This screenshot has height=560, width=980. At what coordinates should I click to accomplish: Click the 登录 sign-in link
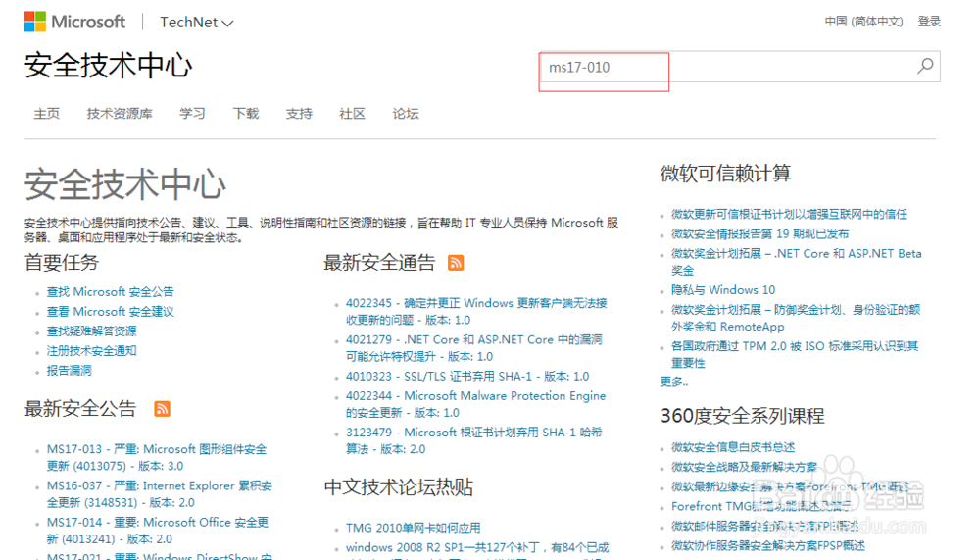click(x=929, y=22)
